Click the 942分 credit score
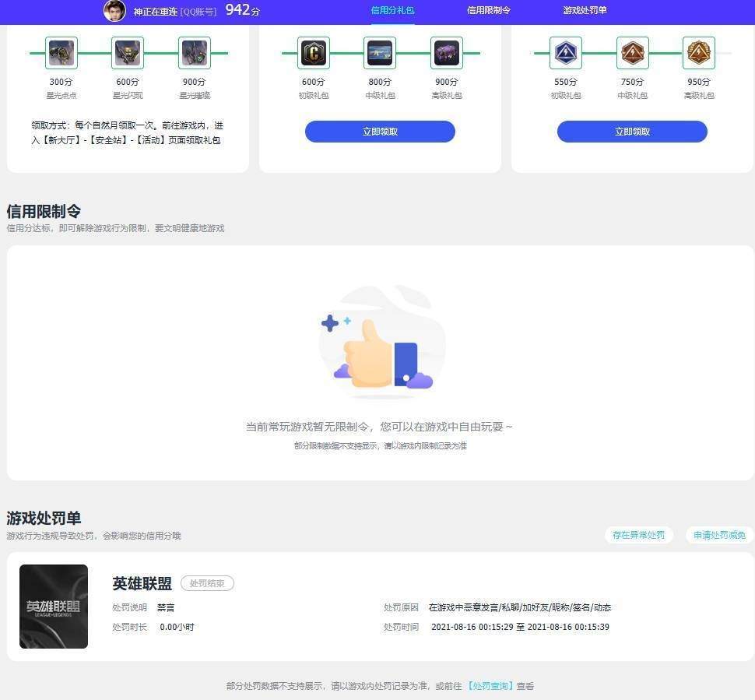Viewport: 755px width, 700px height. coord(243,9)
